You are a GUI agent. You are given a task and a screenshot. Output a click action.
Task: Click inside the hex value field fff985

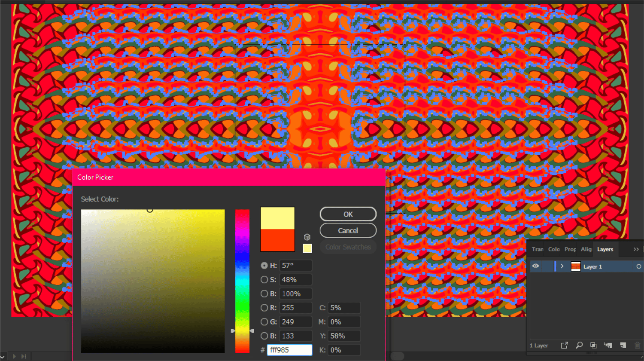point(290,350)
